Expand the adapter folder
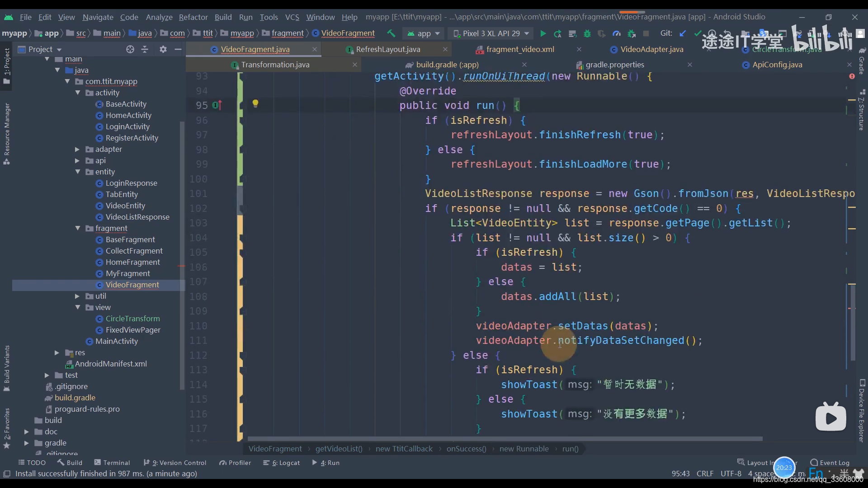The height and width of the screenshot is (488, 868). coord(78,149)
